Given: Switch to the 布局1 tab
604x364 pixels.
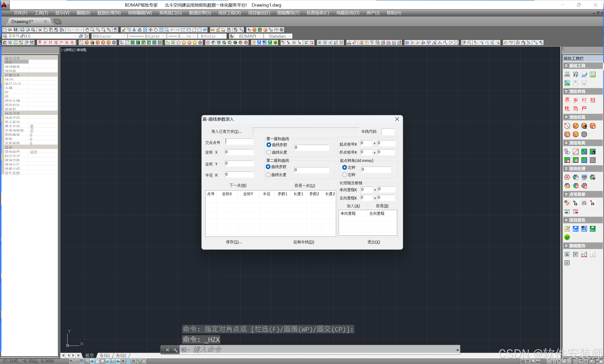Looking at the screenshot, I should pyautogui.click(x=105, y=355).
